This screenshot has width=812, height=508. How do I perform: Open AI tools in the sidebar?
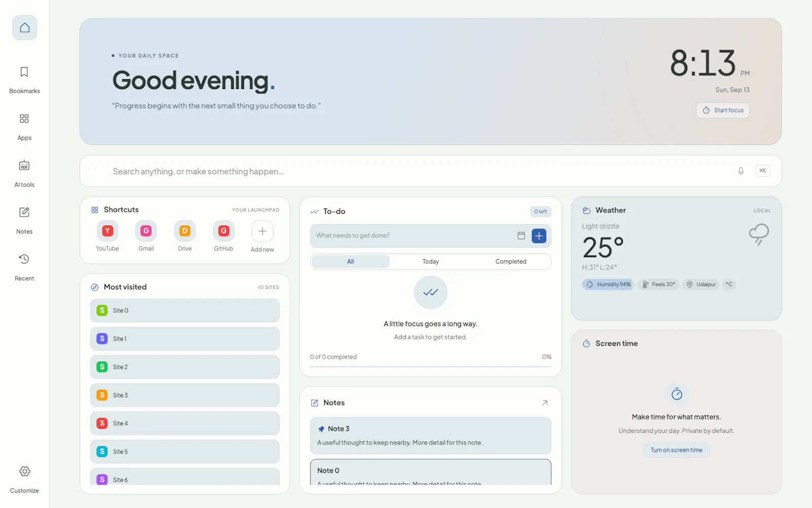click(24, 173)
